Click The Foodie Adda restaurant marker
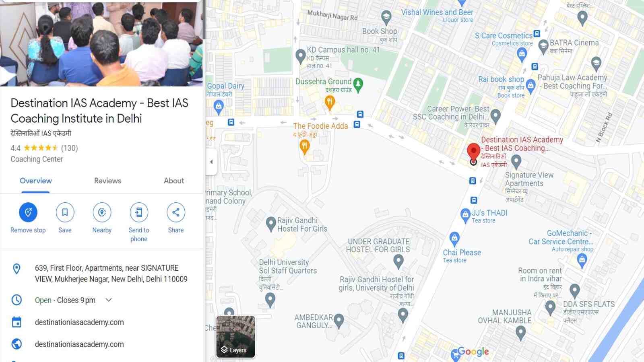644x362 pixels. (x=305, y=148)
